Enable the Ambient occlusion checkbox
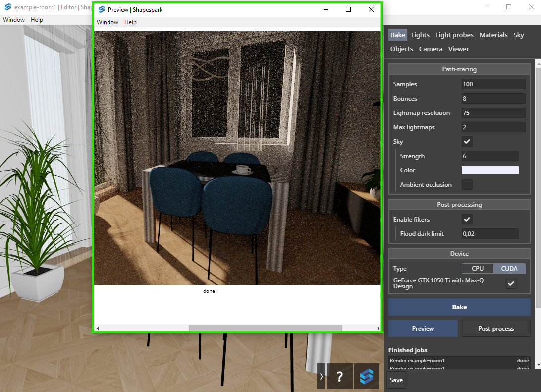This screenshot has width=541, height=392. 467,185
